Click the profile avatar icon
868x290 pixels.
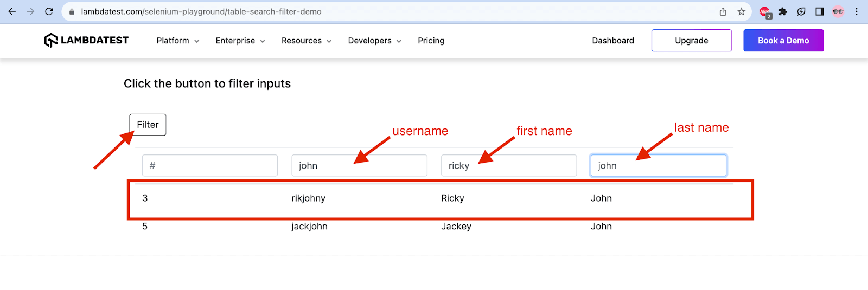[838, 11]
